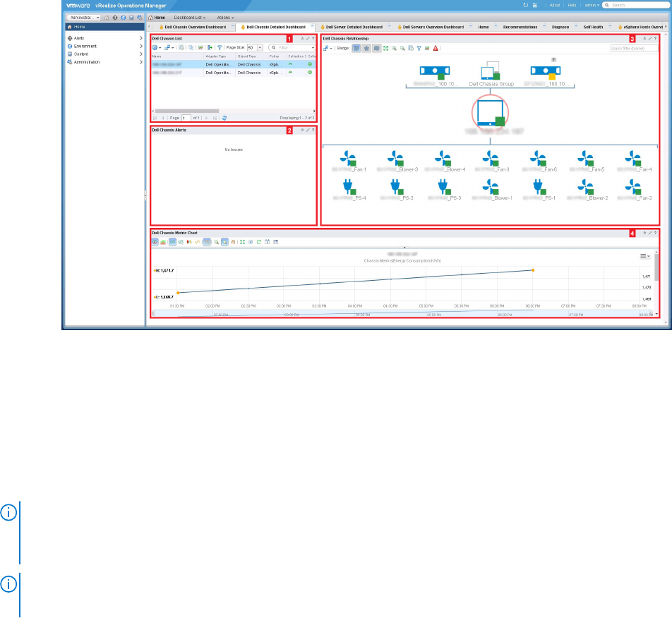This screenshot has height=618, width=672.
Task: Click the horizontal scrollbar of Dell Chassis List
Action: [x=187, y=111]
